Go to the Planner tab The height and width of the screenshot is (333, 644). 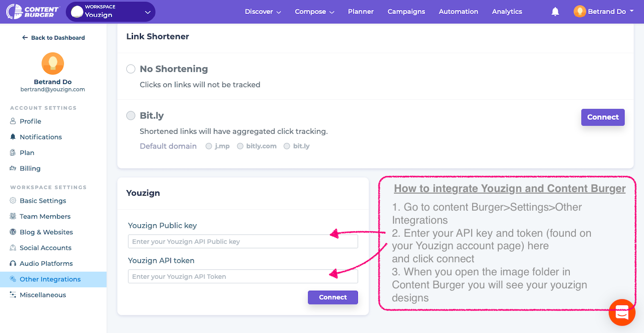[361, 12]
